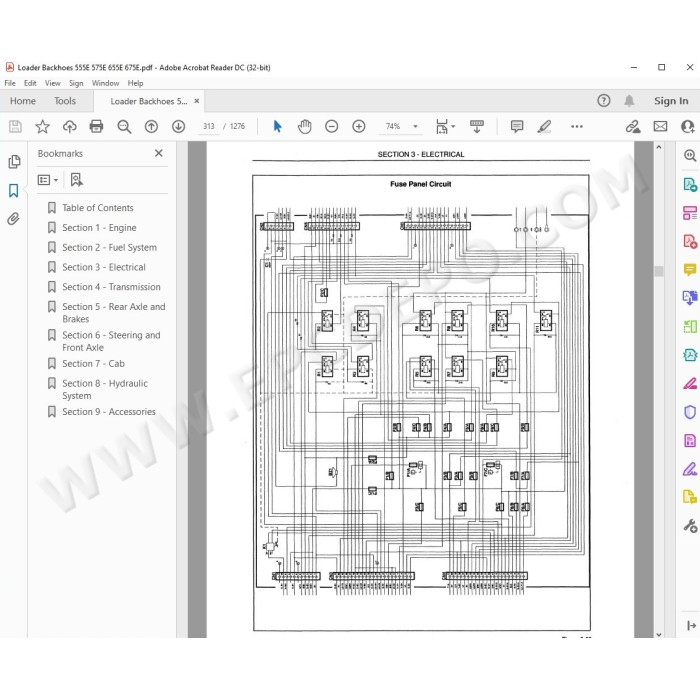Jump to Section 8 - Hydraulic System bookmark
The height and width of the screenshot is (700, 700).
104,389
